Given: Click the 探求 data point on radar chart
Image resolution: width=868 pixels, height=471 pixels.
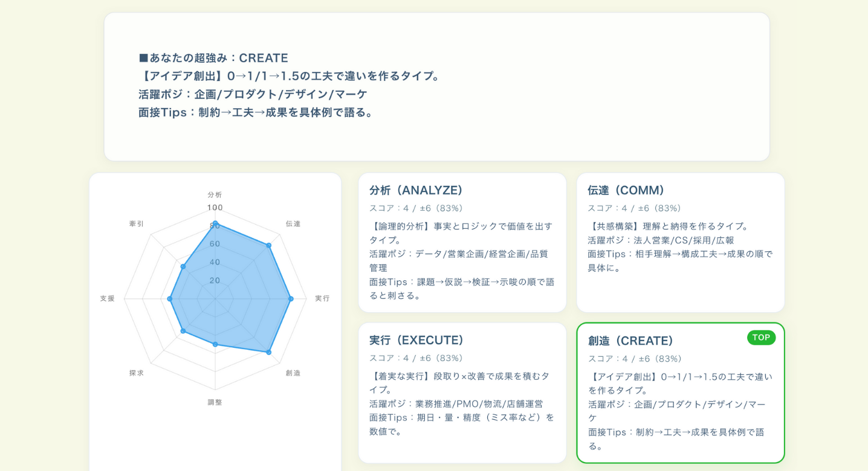Looking at the screenshot, I should coord(183,331).
